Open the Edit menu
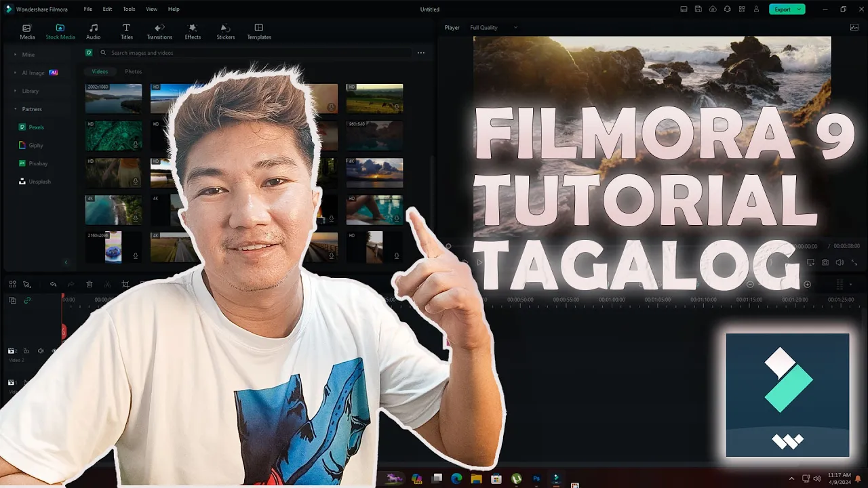The width and height of the screenshot is (868, 488). [x=107, y=9]
